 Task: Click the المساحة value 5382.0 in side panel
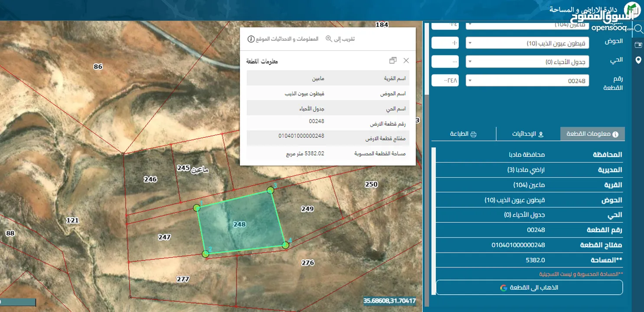(x=535, y=260)
